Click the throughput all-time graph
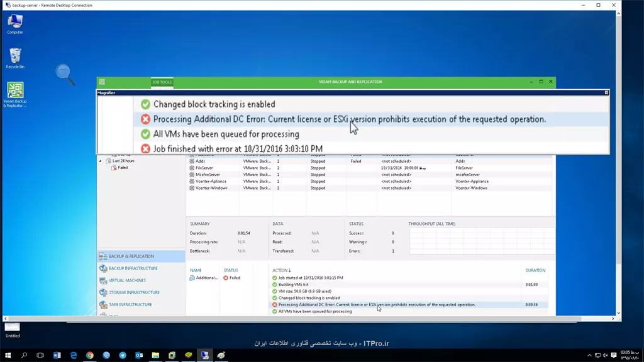 [x=482, y=241]
